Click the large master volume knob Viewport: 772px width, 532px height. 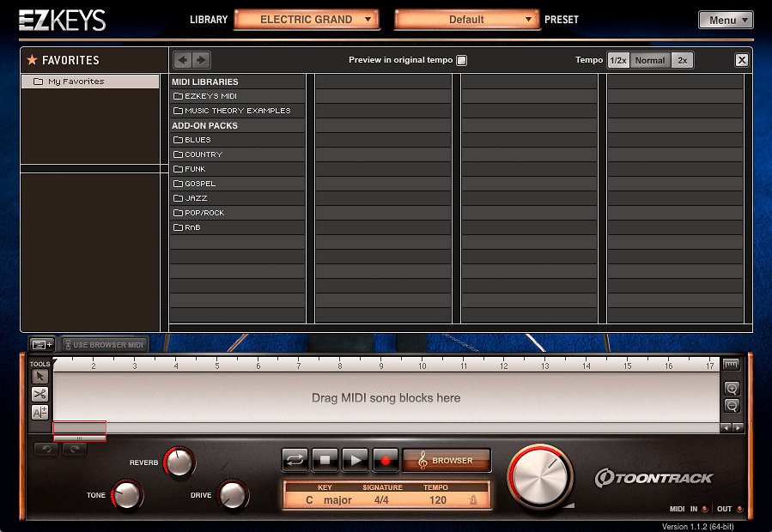(540, 476)
